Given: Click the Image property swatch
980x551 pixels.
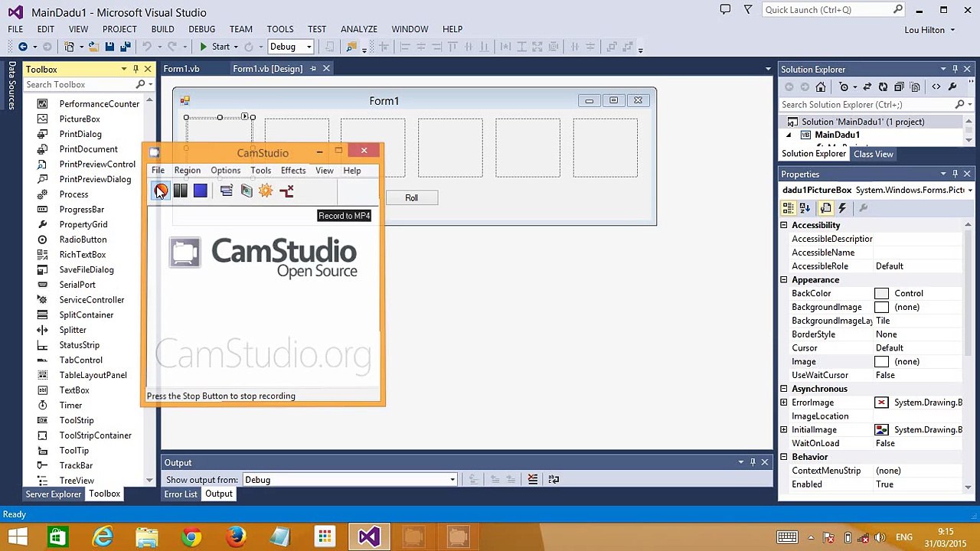Looking at the screenshot, I should [x=882, y=362].
